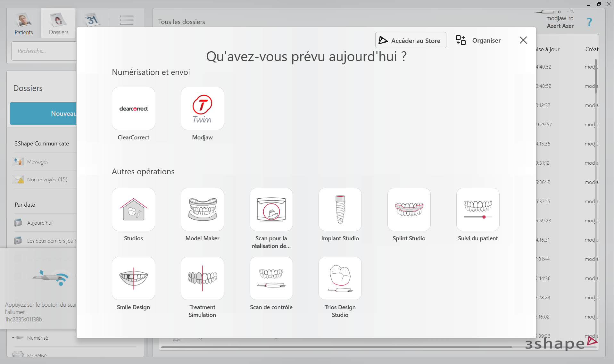Launch Scan de contrôle
The image size is (614, 364).
(271, 278)
